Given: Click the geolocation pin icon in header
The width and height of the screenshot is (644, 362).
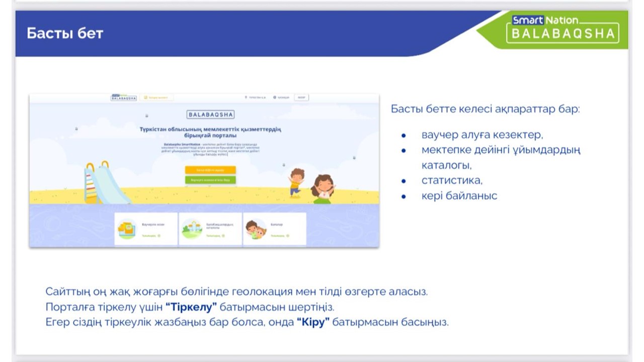Looking at the screenshot, I should pos(246,98).
